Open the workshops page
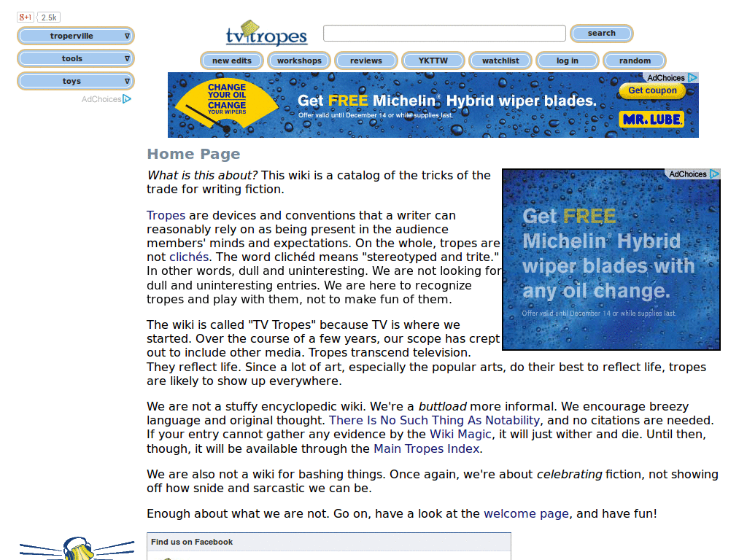The image size is (747, 560). coord(299,61)
